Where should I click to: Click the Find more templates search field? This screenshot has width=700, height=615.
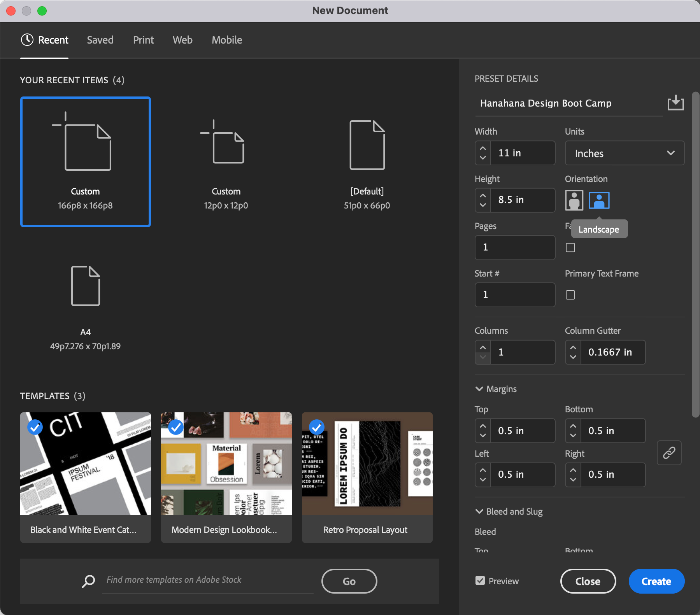pyautogui.click(x=208, y=580)
